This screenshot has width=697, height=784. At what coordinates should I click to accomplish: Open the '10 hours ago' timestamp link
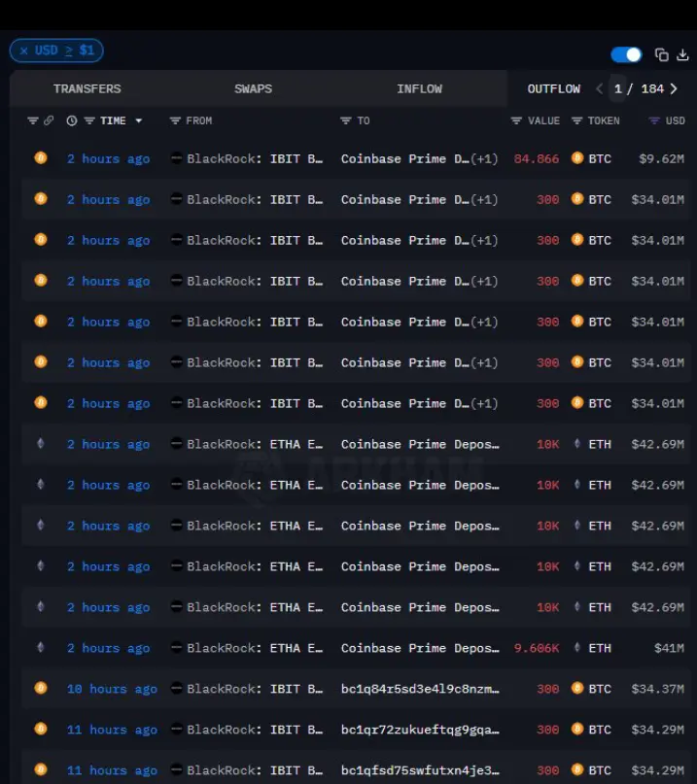(x=112, y=689)
